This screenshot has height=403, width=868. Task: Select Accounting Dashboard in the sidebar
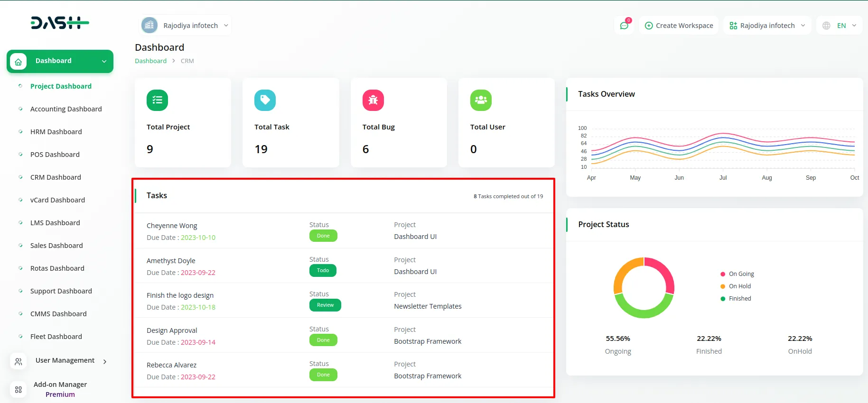66,109
